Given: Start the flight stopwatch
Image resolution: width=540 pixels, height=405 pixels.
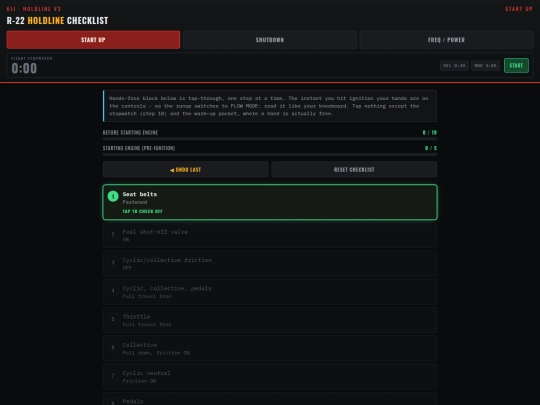Looking at the screenshot, I should tap(516, 65).
